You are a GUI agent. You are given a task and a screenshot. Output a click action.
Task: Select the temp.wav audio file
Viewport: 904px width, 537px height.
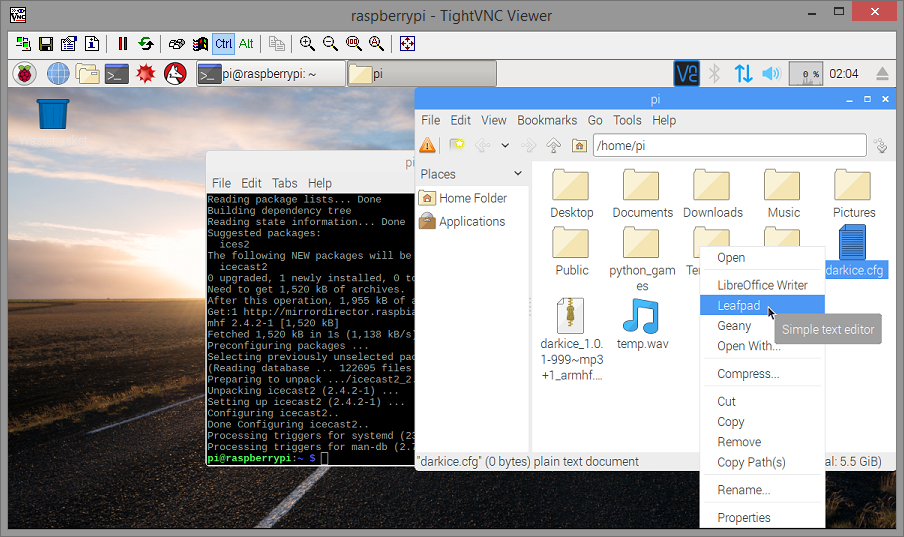click(x=642, y=324)
